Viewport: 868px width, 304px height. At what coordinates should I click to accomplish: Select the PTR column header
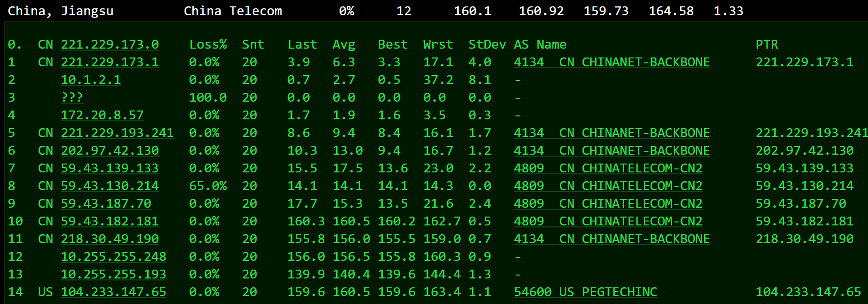pyautogui.click(x=767, y=45)
